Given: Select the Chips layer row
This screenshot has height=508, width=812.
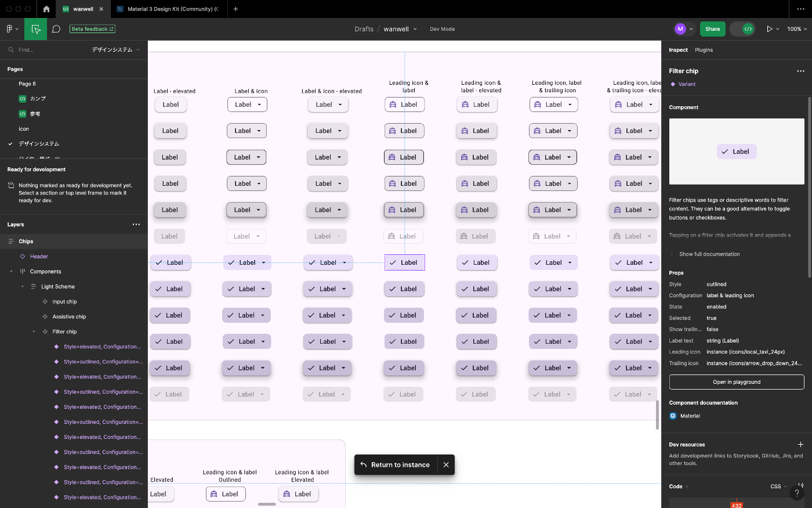Looking at the screenshot, I should pyautogui.click(x=74, y=242).
